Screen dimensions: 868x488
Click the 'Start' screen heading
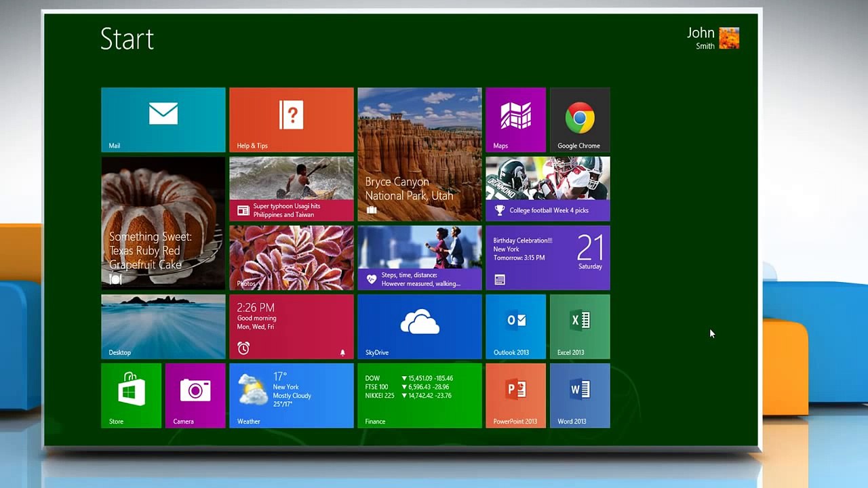click(127, 39)
